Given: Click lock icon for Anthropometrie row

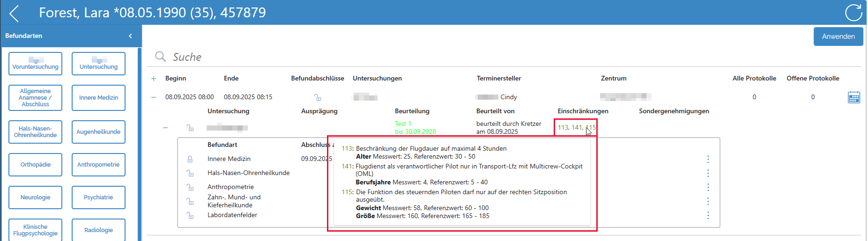Looking at the screenshot, I should pyautogui.click(x=190, y=187).
